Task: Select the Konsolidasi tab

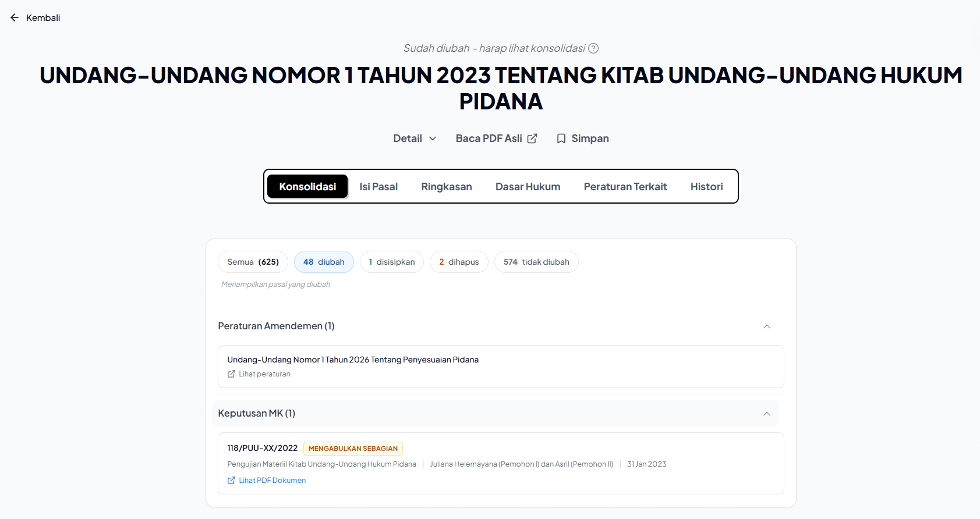Action: tap(307, 186)
